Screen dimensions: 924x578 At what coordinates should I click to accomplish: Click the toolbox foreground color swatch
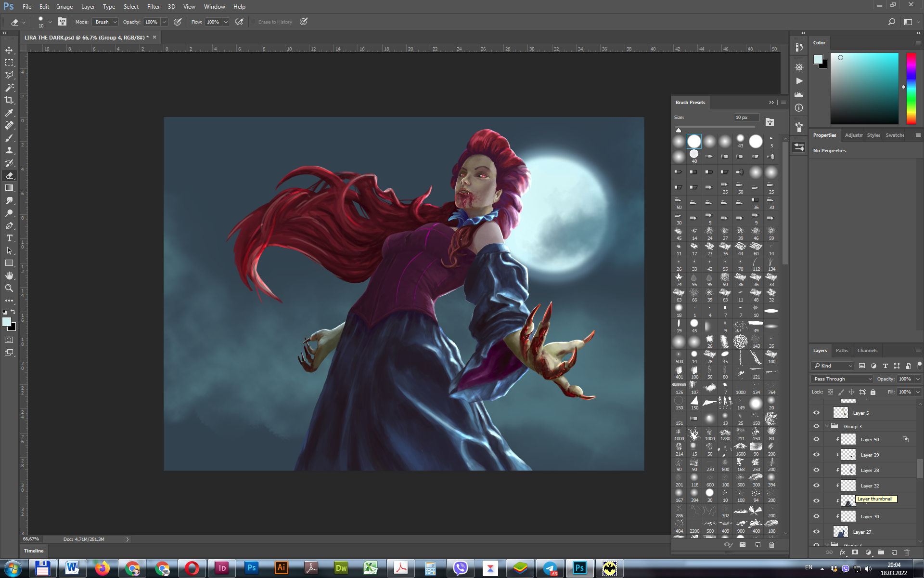tap(7, 322)
